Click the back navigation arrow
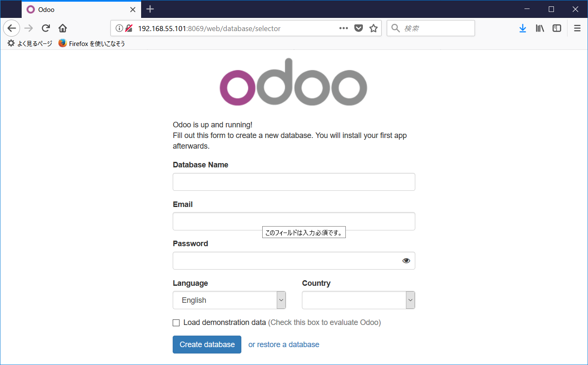The width and height of the screenshot is (588, 365). click(11, 28)
